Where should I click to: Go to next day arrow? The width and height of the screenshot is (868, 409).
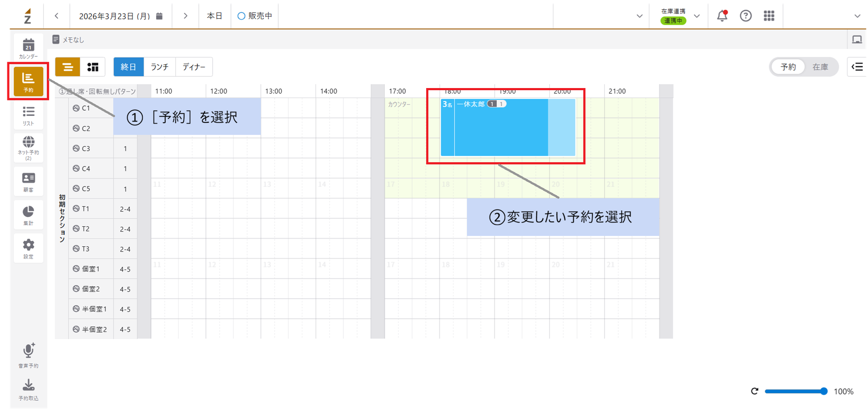[x=185, y=16]
